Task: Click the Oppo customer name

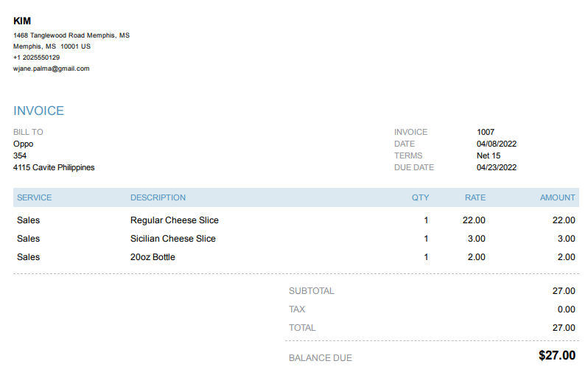Action: [x=24, y=144]
